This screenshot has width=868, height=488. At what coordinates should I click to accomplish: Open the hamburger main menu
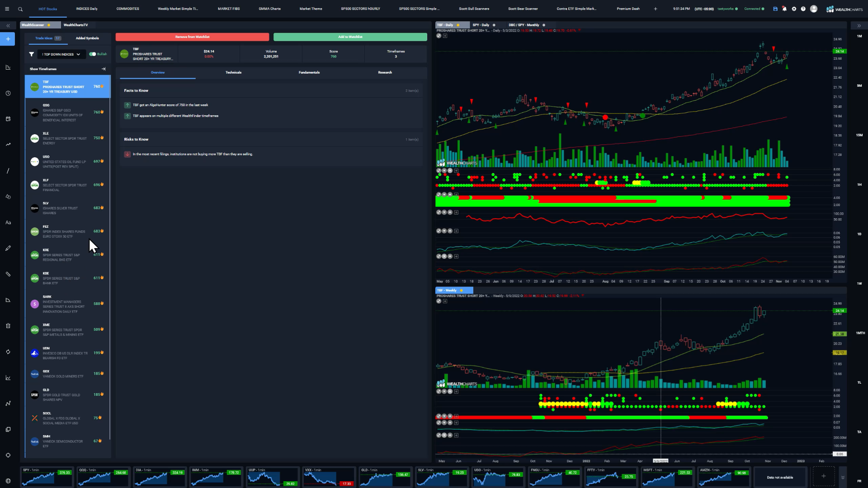pos(7,9)
